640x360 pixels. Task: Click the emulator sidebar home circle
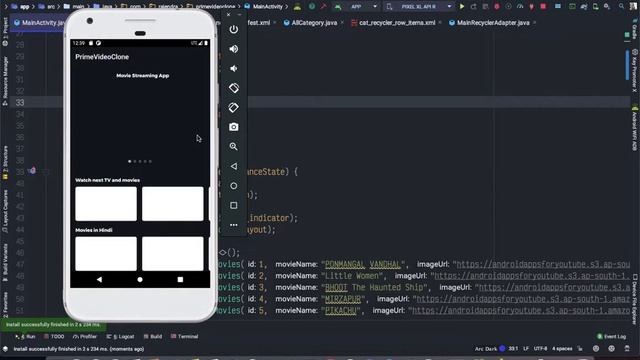(x=233, y=186)
